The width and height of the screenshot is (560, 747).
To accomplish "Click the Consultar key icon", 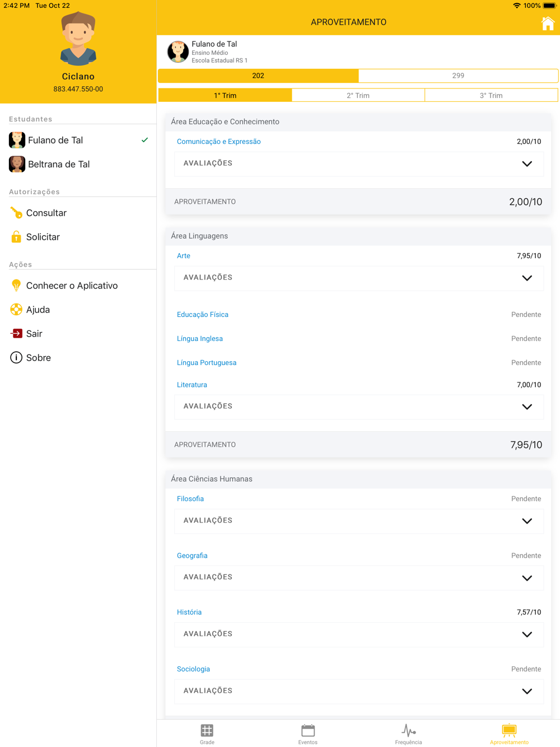I will [16, 213].
